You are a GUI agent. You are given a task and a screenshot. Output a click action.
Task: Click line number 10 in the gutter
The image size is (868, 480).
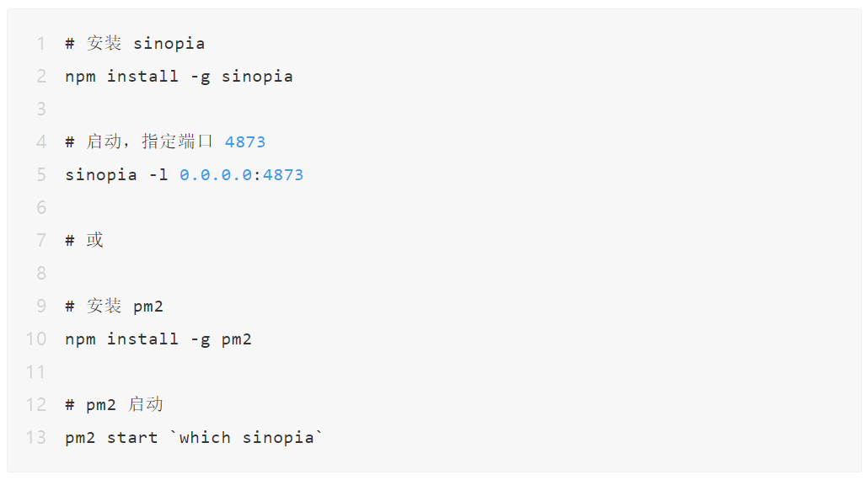pyautogui.click(x=36, y=339)
